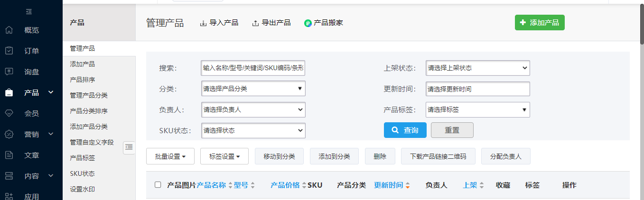Image resolution: width=644 pixels, height=200 pixels.
Task: Click the Overview (概览) home icon
Action: 9,30
